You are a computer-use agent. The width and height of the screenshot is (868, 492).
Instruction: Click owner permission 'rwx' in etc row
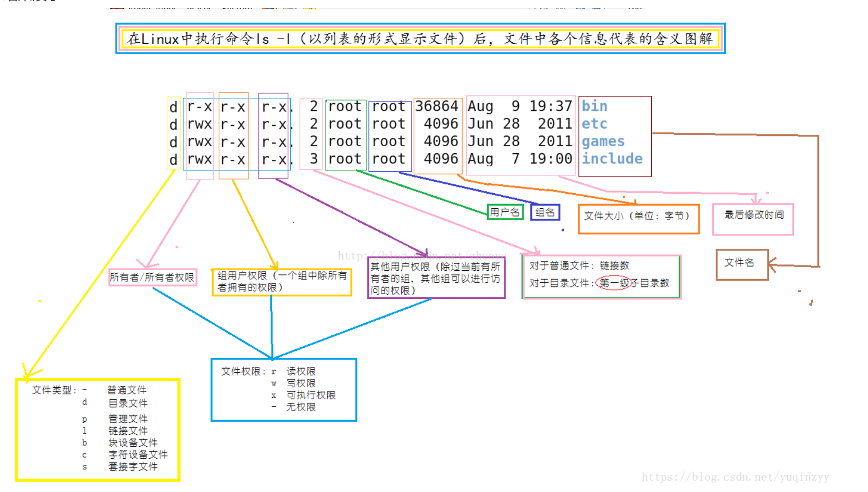200,124
